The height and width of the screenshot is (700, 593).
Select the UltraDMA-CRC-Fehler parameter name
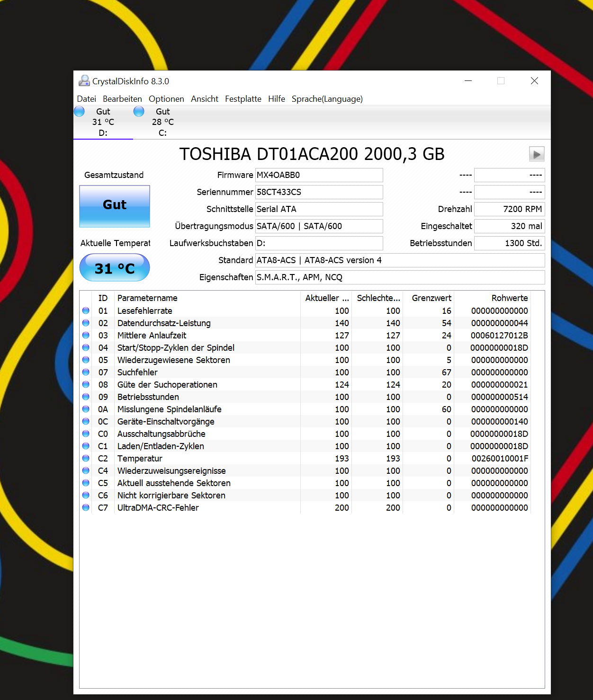pyautogui.click(x=158, y=508)
